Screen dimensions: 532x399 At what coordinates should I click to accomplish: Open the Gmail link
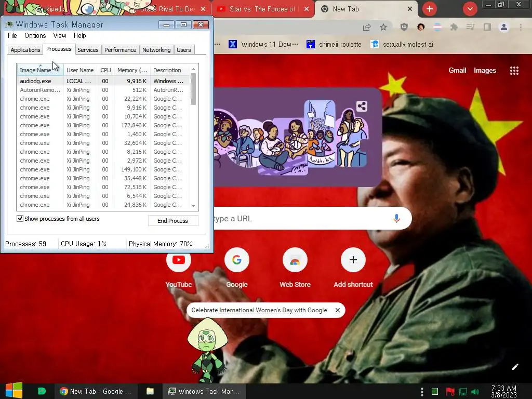tap(457, 71)
